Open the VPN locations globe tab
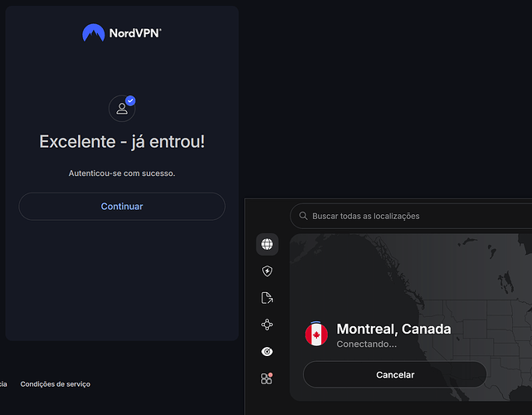 (x=267, y=244)
